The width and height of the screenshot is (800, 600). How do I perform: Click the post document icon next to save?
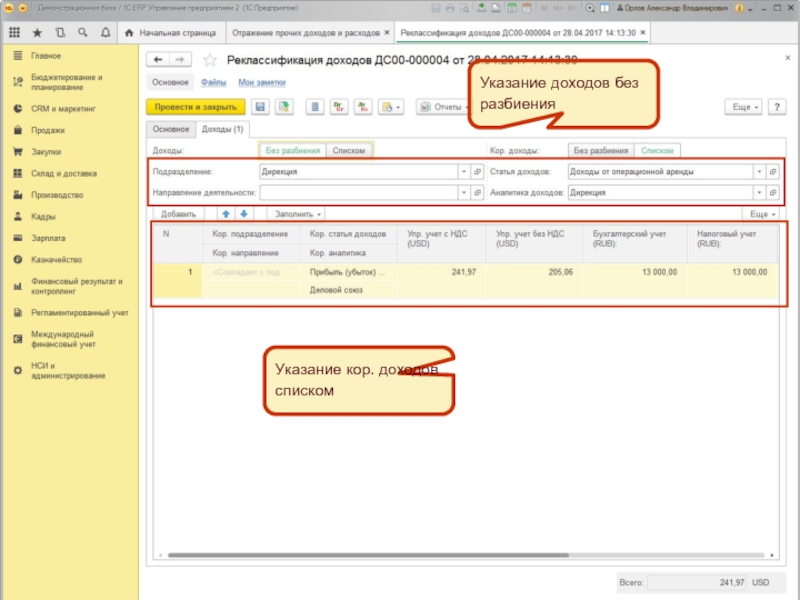(283, 106)
